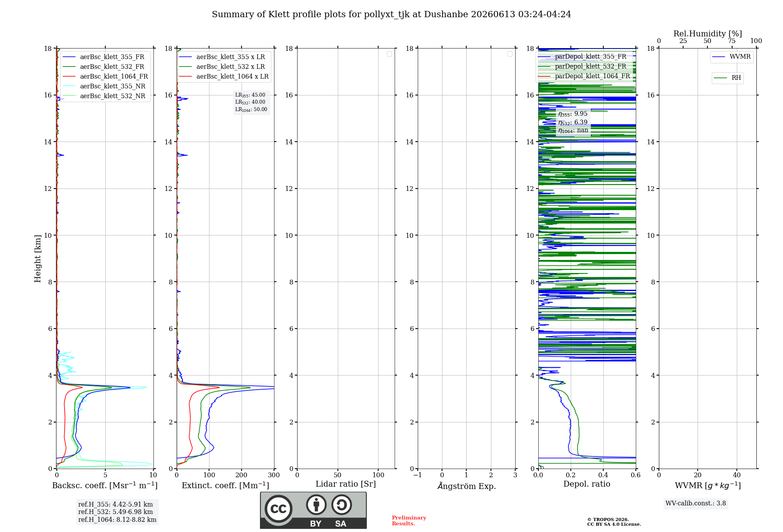
Task: Click the 'WVMR [g*kg⁻¹]' x-axis label
Action: click(x=708, y=485)
